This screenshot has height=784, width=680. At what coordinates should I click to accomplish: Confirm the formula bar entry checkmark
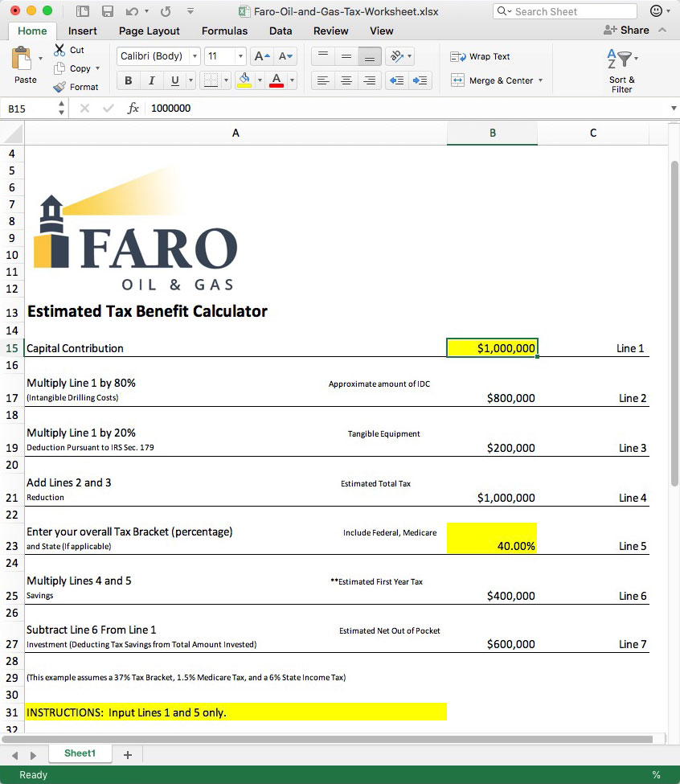108,108
